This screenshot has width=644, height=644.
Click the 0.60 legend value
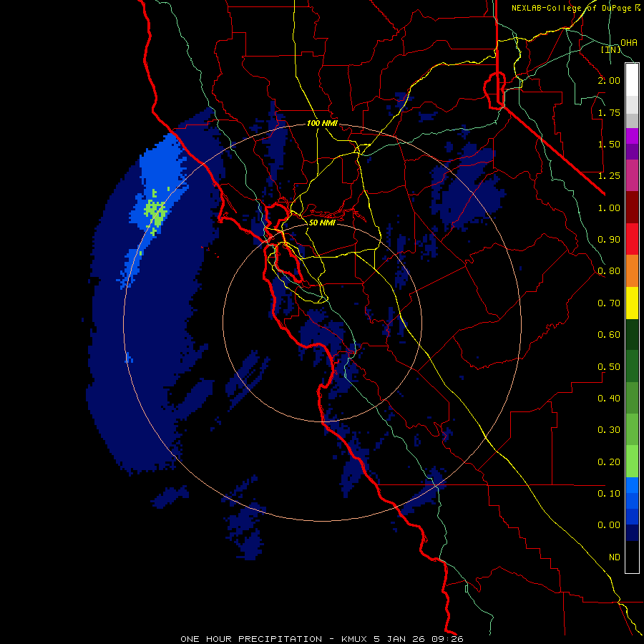[x=609, y=335]
